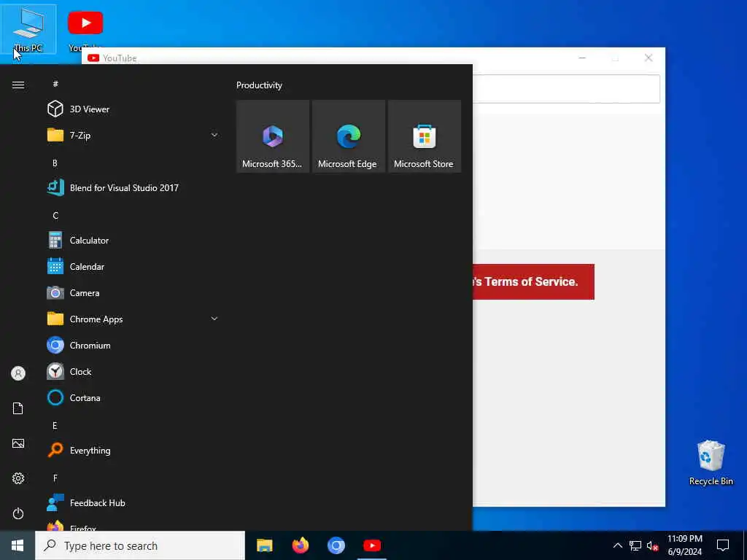Open the notification Action Center icon
Screen dimensions: 747x560
(x=723, y=545)
